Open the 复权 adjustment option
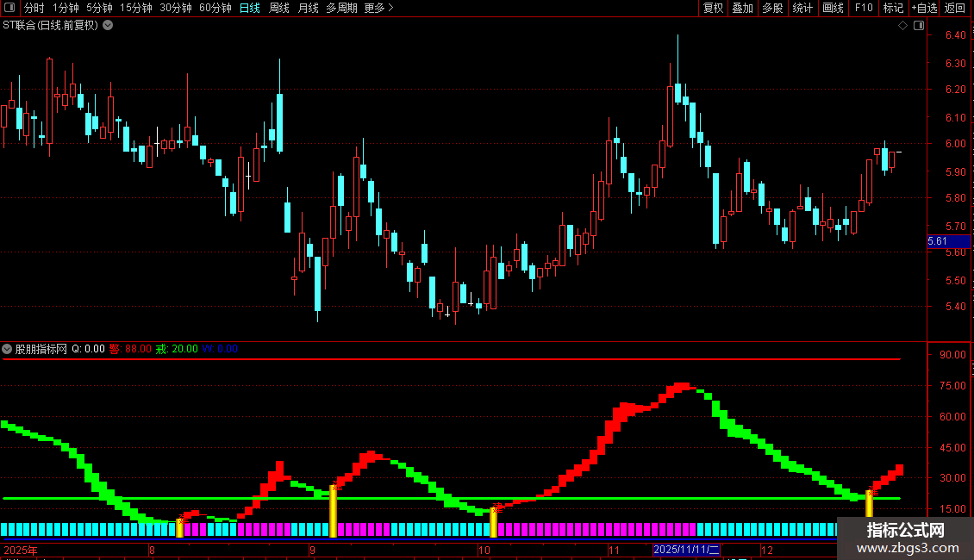The height and width of the screenshot is (560, 974). [x=713, y=8]
